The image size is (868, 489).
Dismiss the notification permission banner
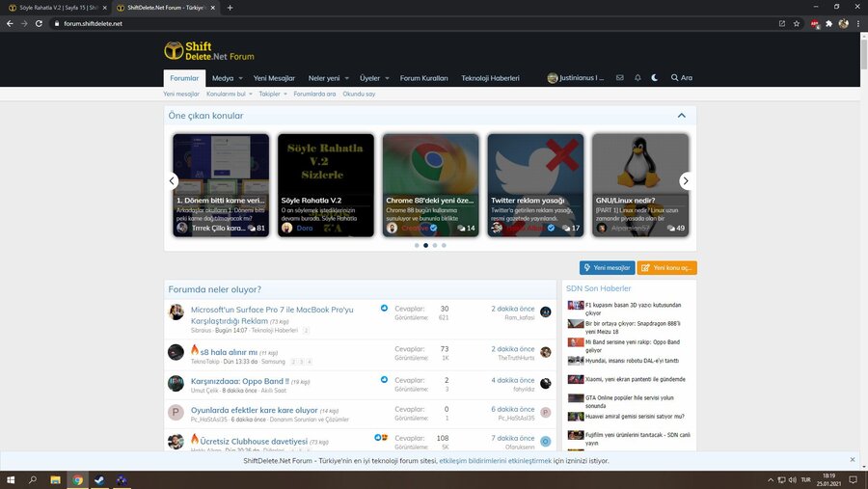click(x=853, y=460)
